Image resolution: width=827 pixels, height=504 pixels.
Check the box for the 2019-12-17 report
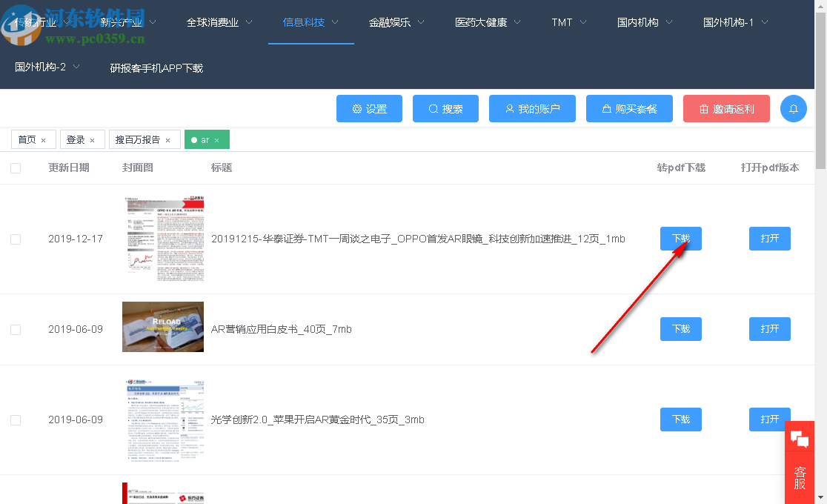(x=16, y=239)
